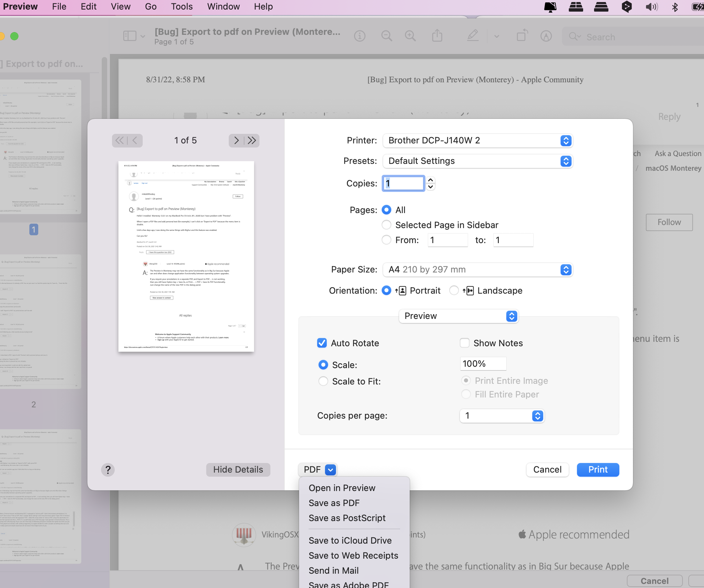The width and height of the screenshot is (704, 588).
Task: Open the Printer dropdown Brother DCP-J140W 2
Action: tap(477, 141)
